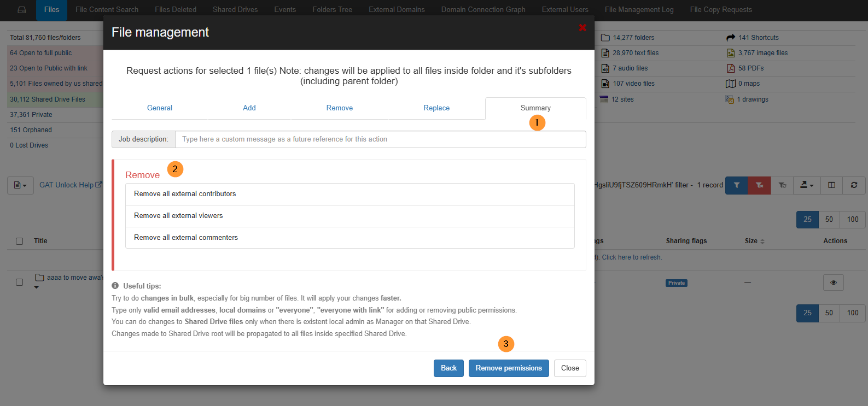Open the Replace tab
The height and width of the screenshot is (406, 868).
tap(436, 108)
